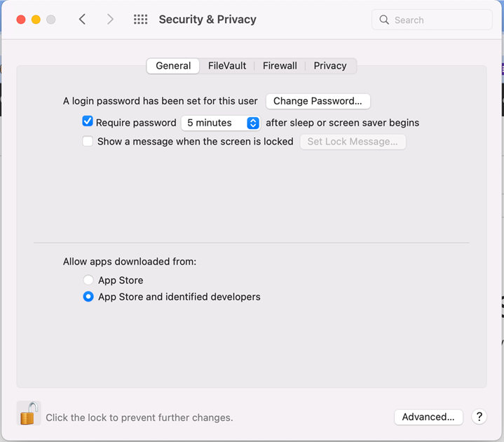
Task: Click the padlock icon to prevent changes
Action: [28, 414]
